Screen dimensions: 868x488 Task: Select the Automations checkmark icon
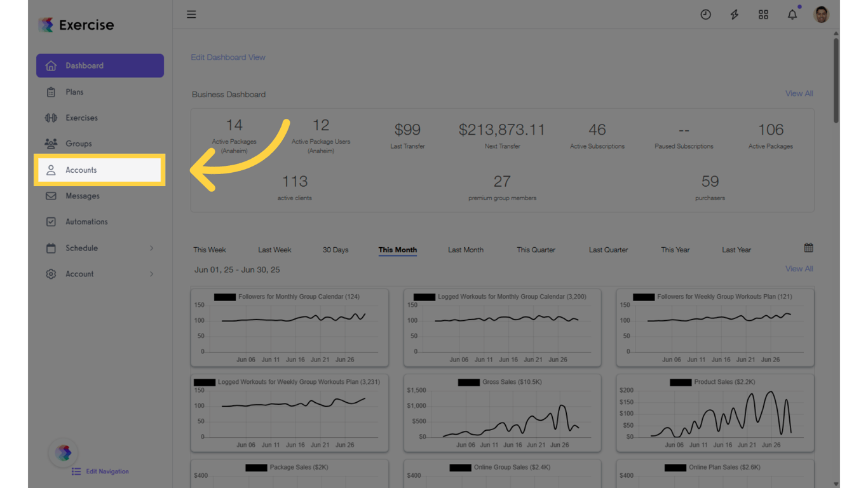pos(51,222)
